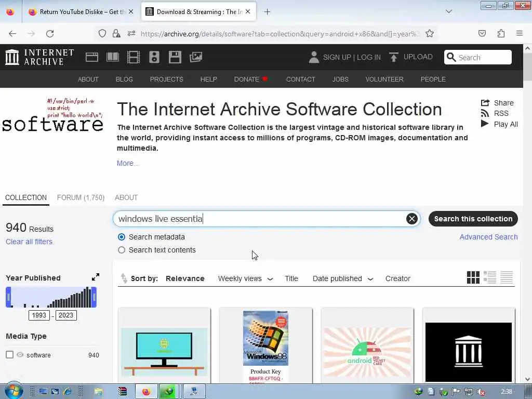Click the Upload arrow icon

[394, 57]
